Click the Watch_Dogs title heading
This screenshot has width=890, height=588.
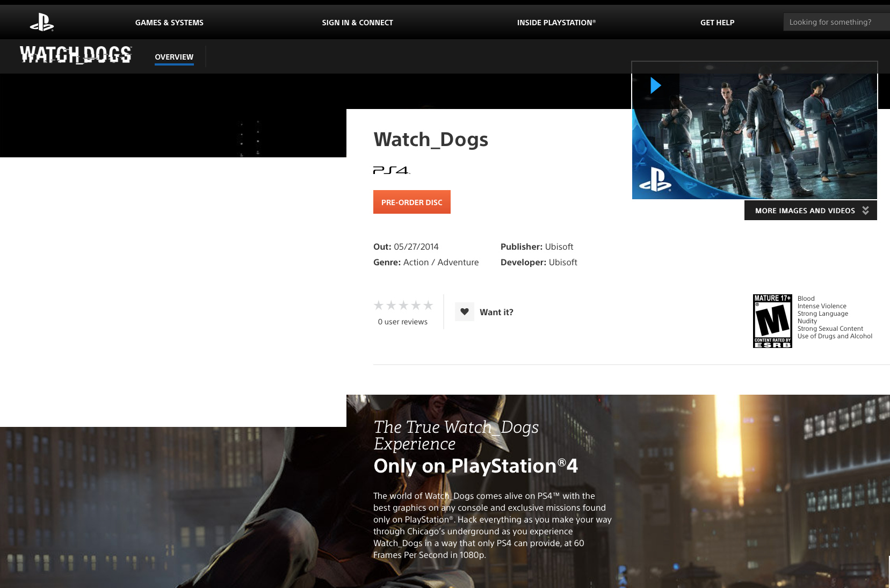[x=431, y=140]
